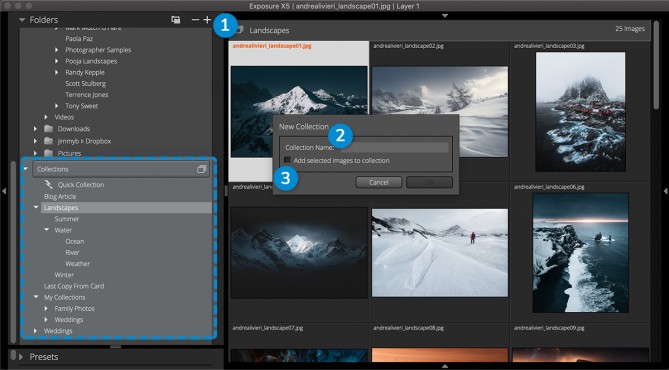Toggle the bottom panel arrow
The height and width of the screenshot is (370, 669).
pyautogui.click(x=445, y=366)
